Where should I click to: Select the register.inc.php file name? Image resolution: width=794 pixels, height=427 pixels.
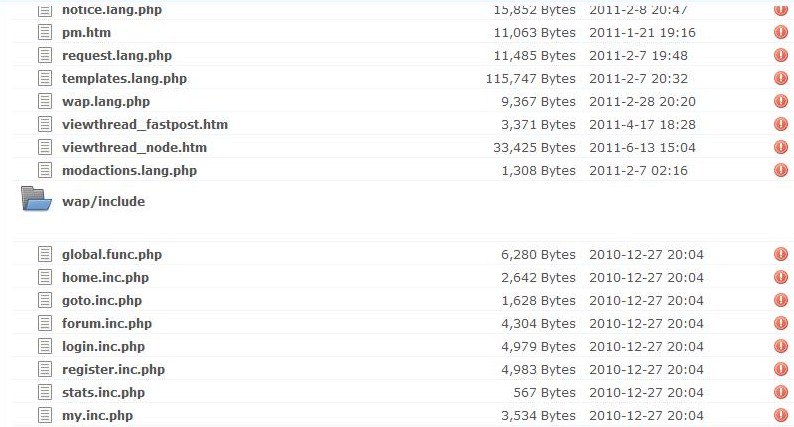coord(113,370)
